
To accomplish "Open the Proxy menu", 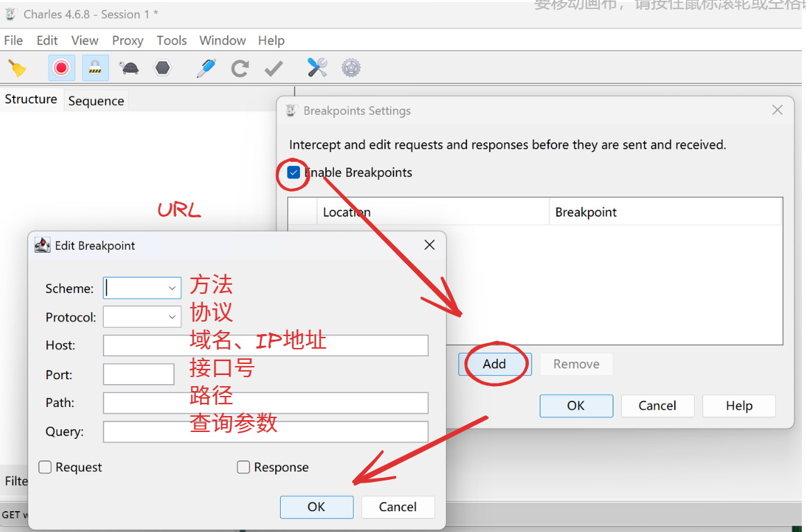I will click(x=127, y=40).
